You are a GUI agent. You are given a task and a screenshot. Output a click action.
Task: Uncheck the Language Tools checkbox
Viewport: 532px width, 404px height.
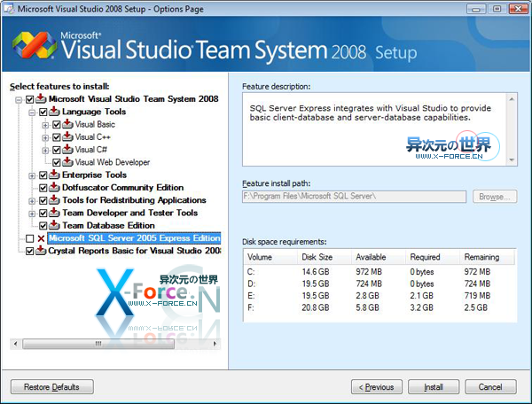[x=43, y=112]
